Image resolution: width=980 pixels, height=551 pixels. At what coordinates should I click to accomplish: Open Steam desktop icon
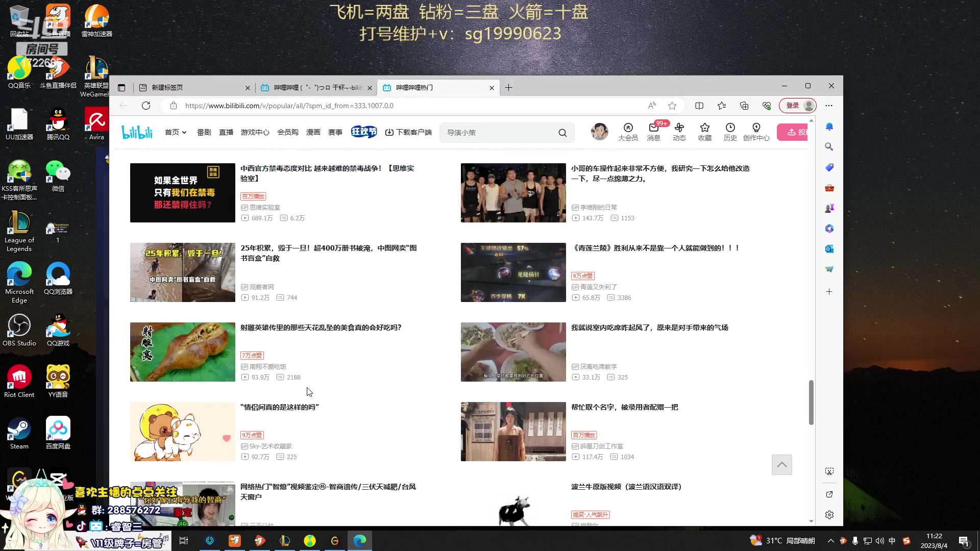19,434
